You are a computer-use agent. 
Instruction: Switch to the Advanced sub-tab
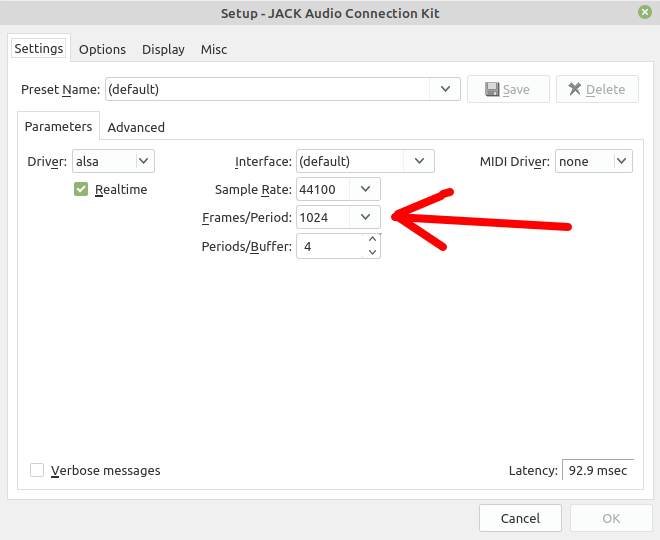point(136,127)
